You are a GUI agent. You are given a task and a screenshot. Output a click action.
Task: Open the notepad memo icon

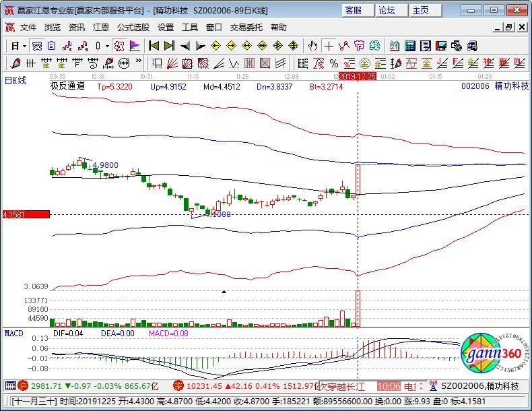click(426, 46)
